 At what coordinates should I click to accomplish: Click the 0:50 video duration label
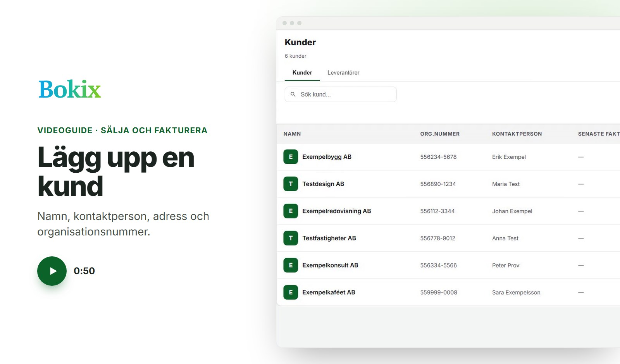pyautogui.click(x=84, y=271)
